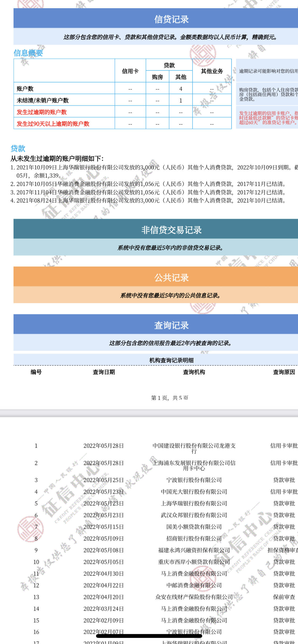
Task: Click the 查询机构 column header
Action: tap(194, 372)
